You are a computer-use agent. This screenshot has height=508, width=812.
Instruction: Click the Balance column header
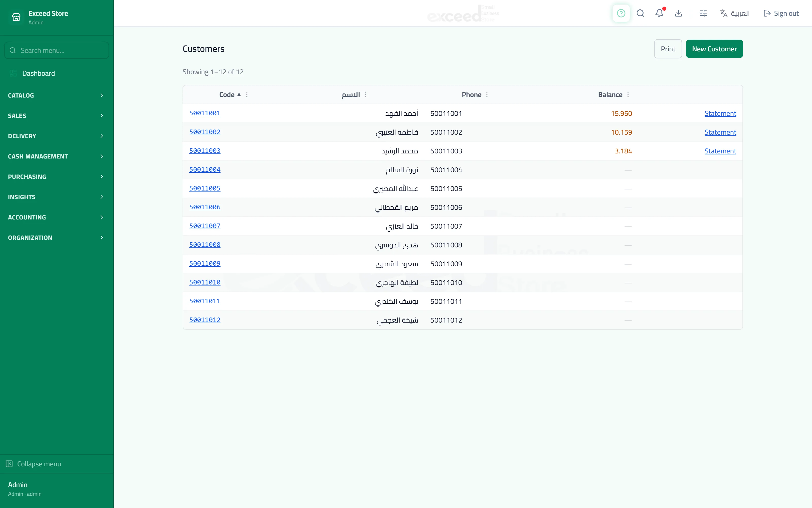[610, 95]
